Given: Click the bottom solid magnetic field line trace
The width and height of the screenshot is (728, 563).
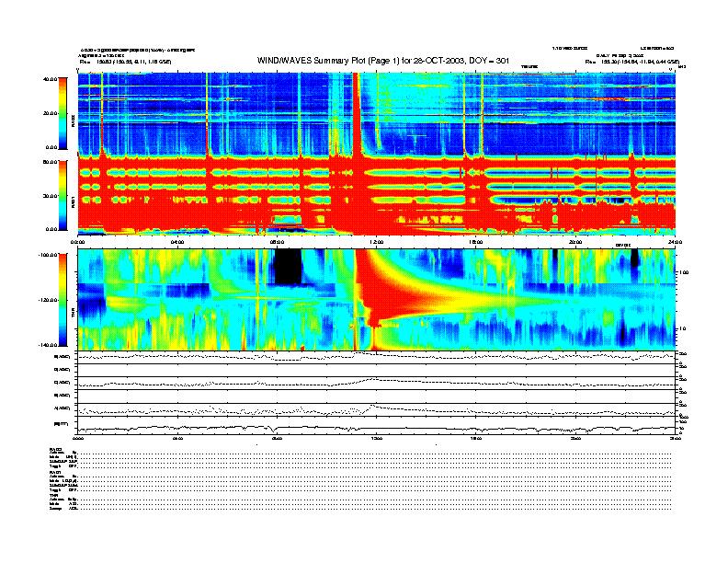Looking at the screenshot, I should [377, 429].
